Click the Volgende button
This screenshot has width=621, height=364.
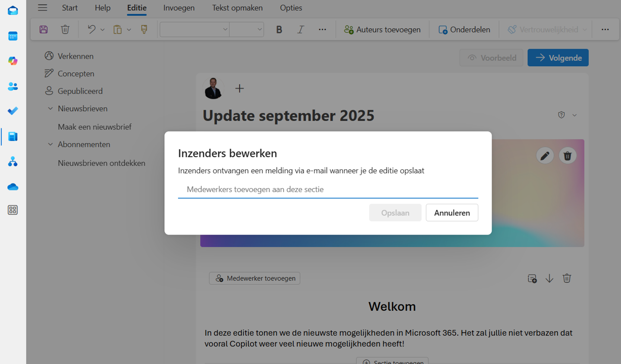pyautogui.click(x=558, y=58)
